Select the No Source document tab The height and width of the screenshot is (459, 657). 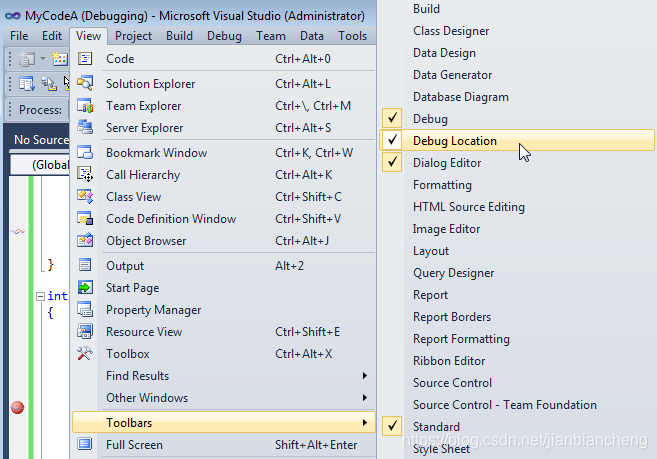click(x=41, y=140)
